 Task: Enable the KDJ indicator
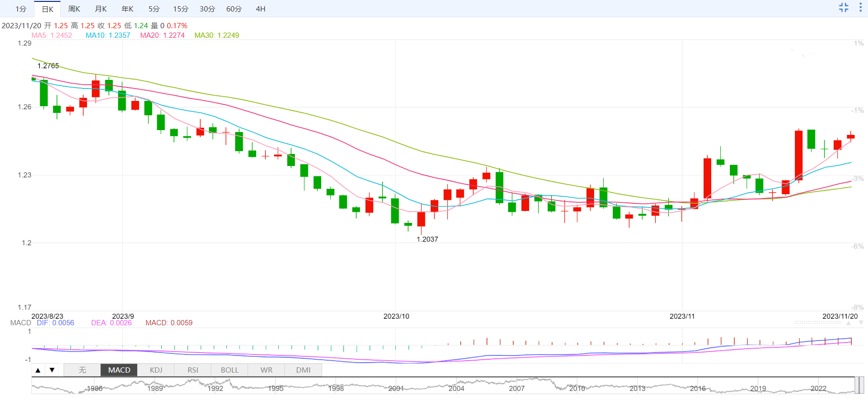pos(156,370)
